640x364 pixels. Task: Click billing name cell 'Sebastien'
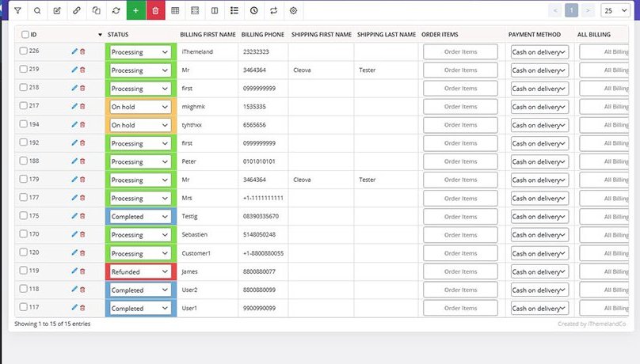(195, 234)
